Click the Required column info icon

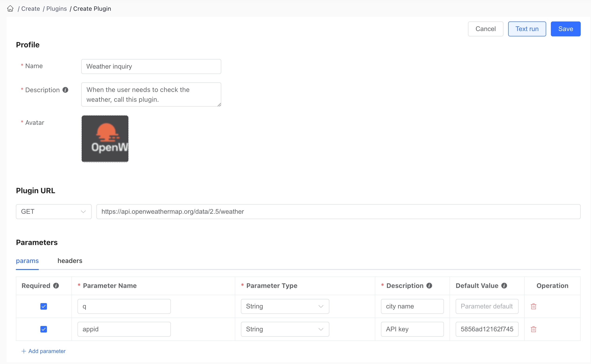point(56,286)
